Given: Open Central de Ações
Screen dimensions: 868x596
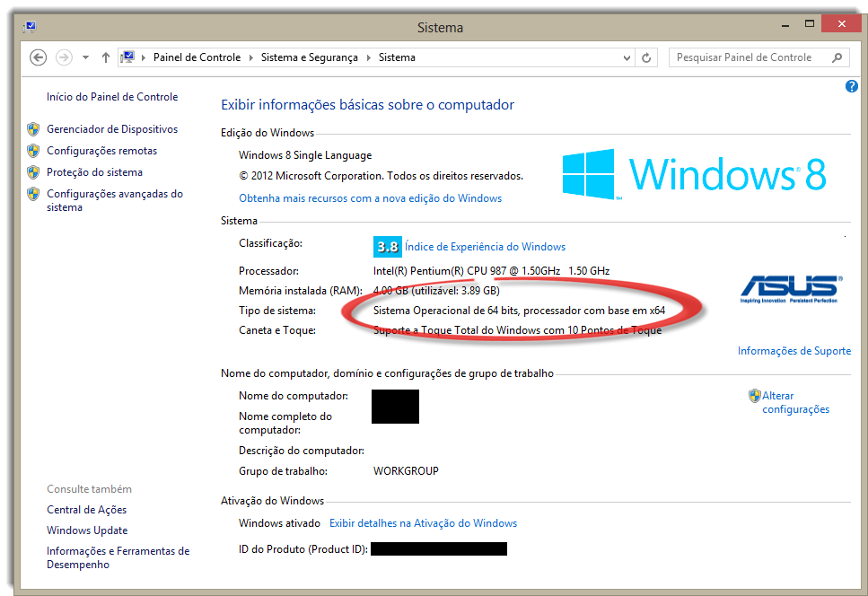Looking at the screenshot, I should [87, 510].
